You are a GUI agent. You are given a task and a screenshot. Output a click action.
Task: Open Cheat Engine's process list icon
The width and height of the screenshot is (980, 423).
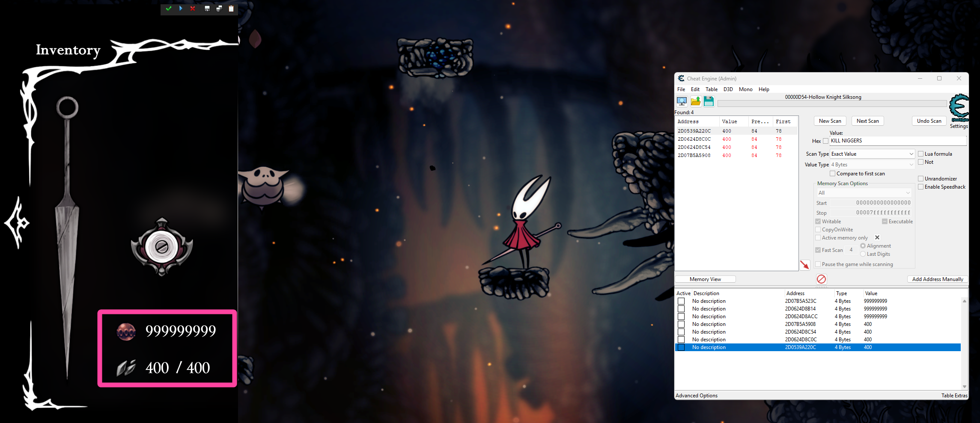[682, 101]
